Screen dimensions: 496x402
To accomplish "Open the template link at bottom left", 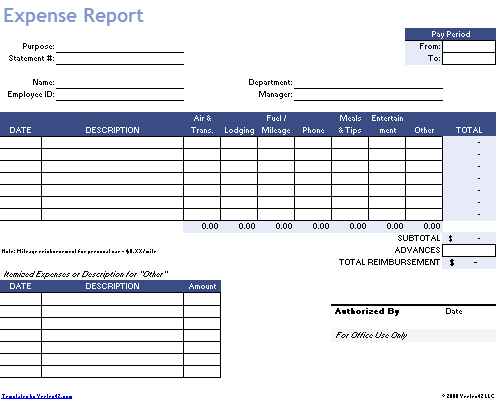I will [37, 396].
